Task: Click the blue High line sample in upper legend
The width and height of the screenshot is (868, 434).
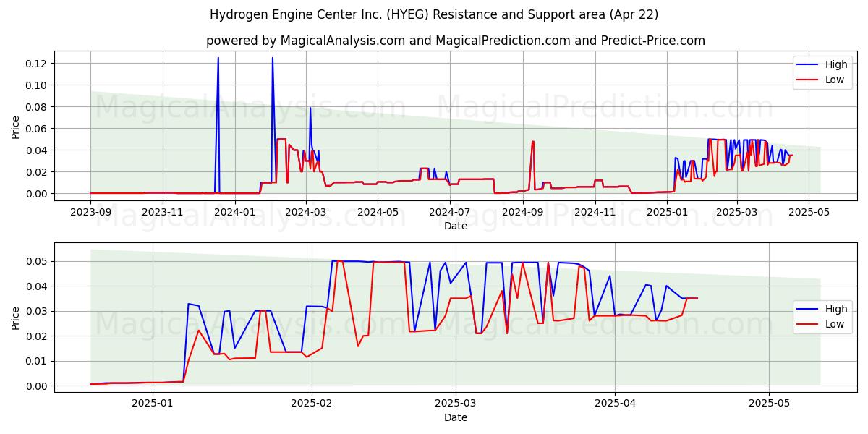Action: tap(808, 65)
